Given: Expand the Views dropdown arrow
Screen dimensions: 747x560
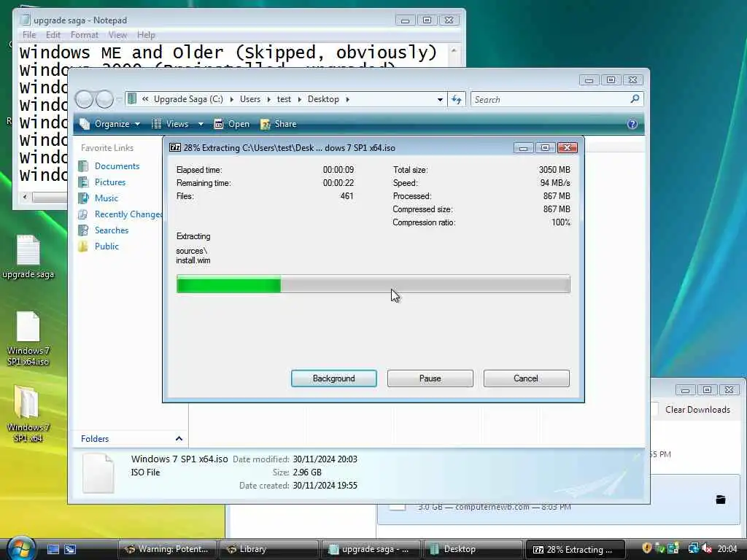Looking at the screenshot, I should tap(201, 124).
